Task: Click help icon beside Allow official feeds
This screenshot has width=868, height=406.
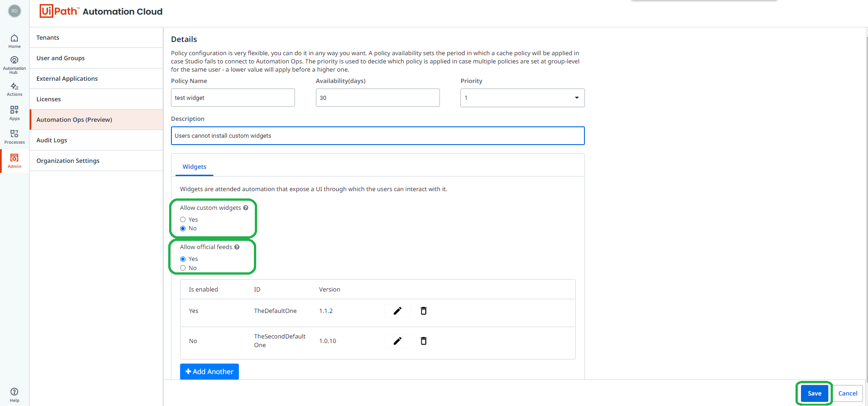Action: point(237,247)
